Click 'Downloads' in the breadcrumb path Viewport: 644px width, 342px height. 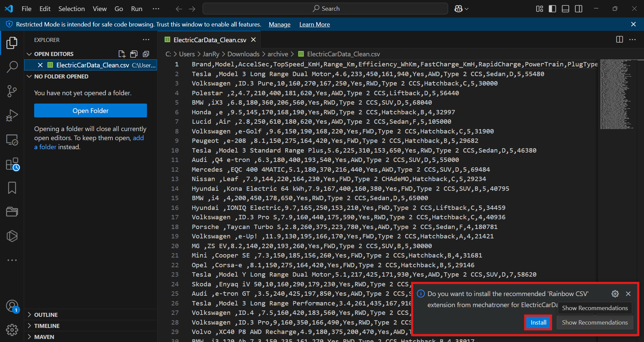point(244,54)
